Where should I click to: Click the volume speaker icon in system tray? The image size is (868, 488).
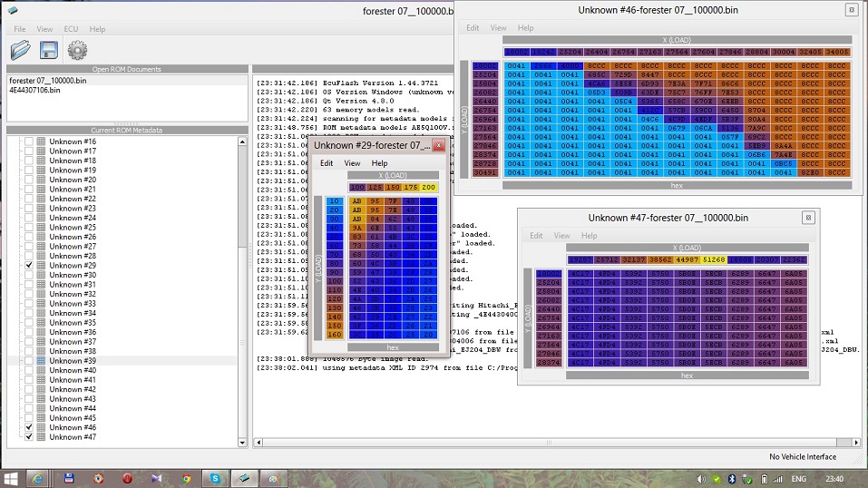coord(701,478)
